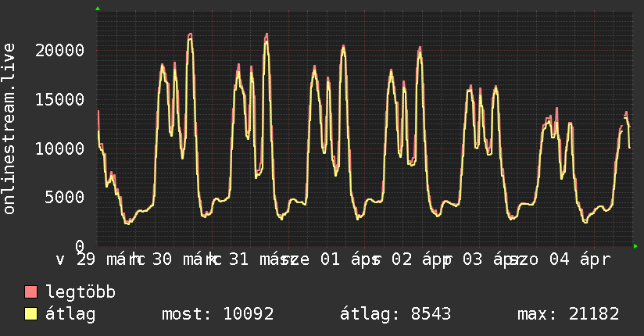Click the red legtöbb legend swatch
This screenshot has width=644, height=336.
(x=31, y=292)
